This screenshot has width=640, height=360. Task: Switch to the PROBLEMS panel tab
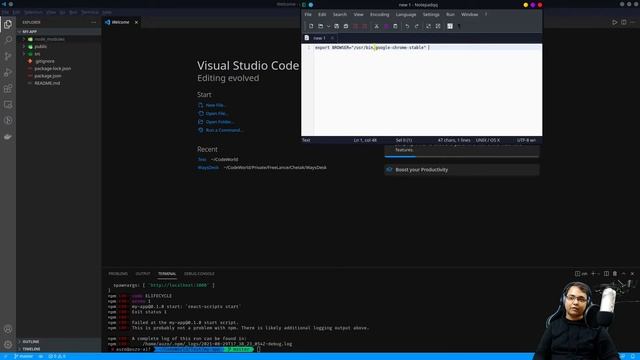[118, 273]
